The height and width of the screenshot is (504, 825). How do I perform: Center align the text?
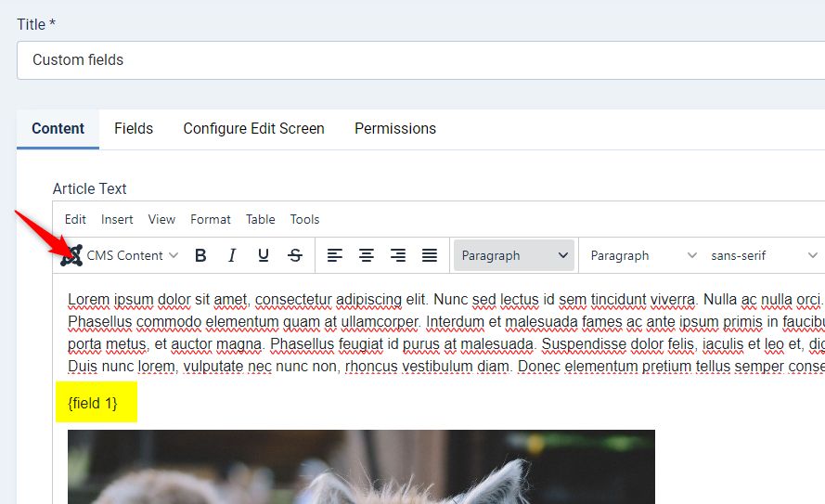tap(367, 255)
